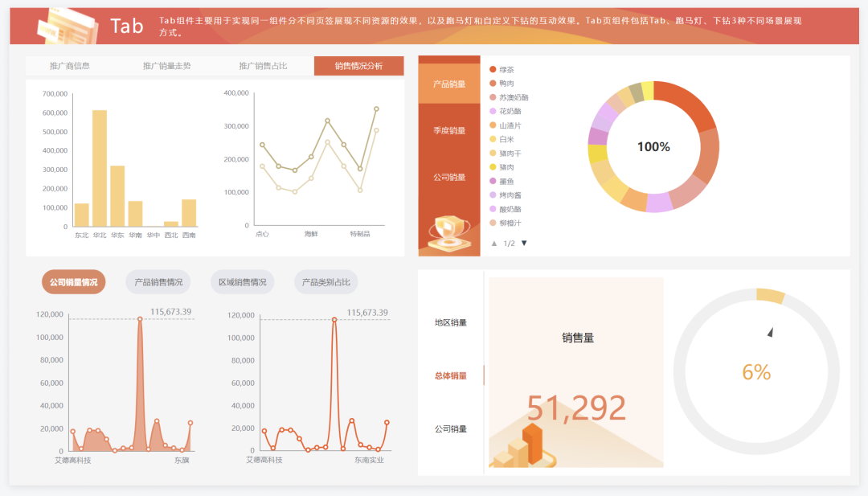Click the 产品销售情况 pill button

pyautogui.click(x=158, y=282)
